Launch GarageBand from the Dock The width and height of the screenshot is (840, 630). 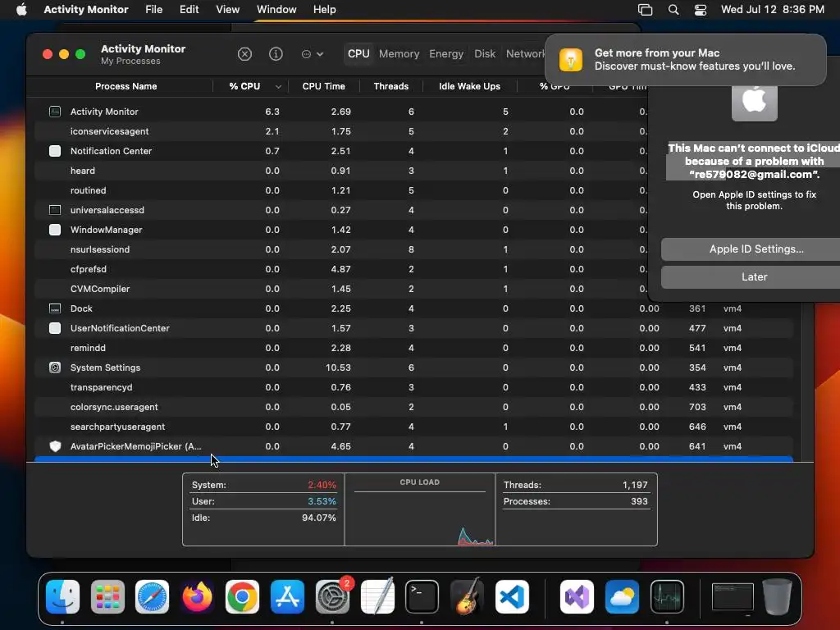point(467,596)
